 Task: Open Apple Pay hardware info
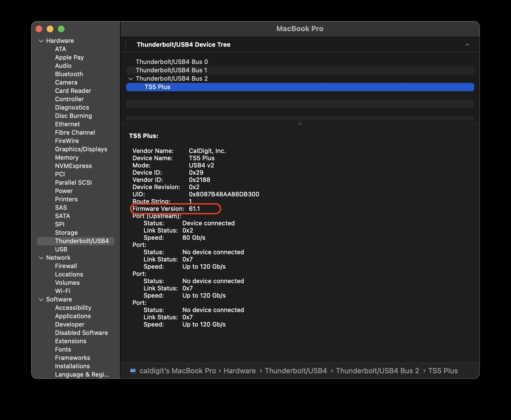tap(69, 57)
